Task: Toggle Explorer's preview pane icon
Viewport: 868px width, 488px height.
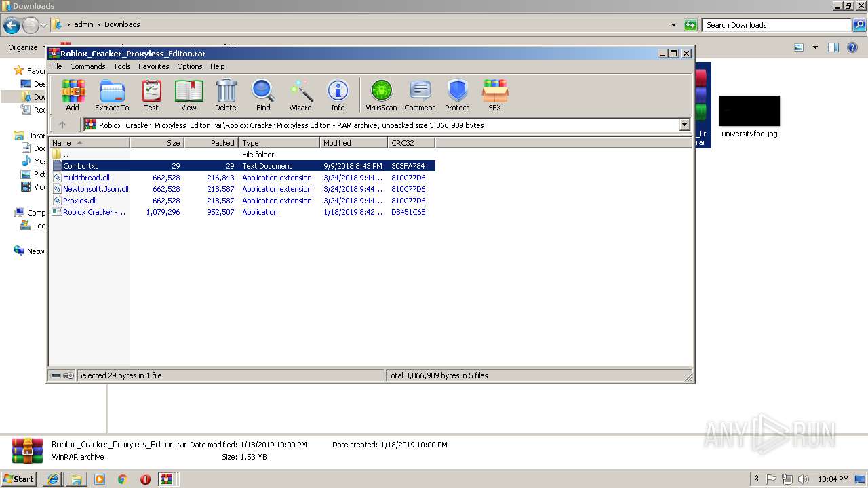Action: pos(833,47)
